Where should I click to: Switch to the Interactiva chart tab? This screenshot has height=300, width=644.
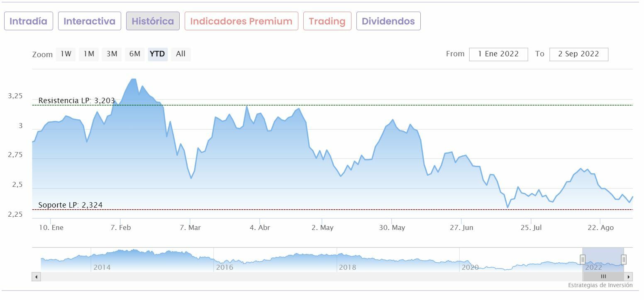[90, 21]
